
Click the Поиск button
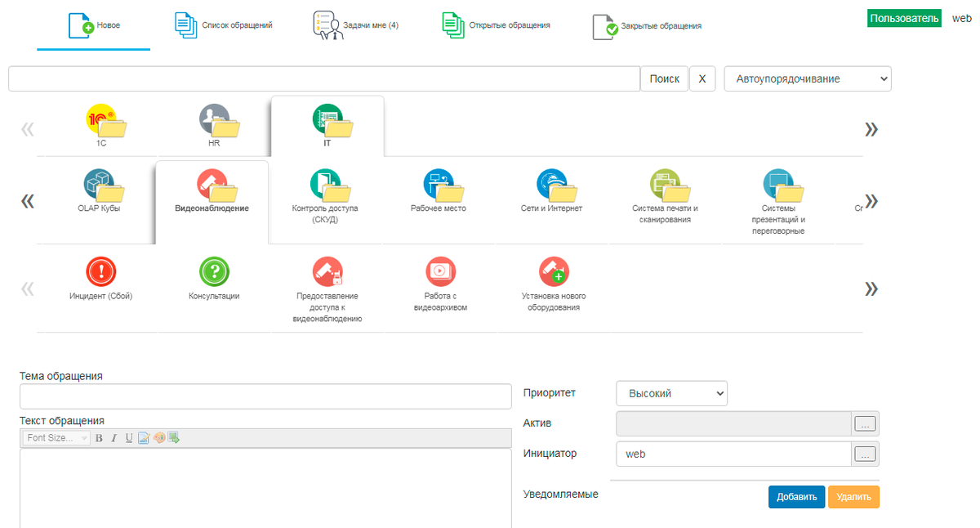(x=664, y=78)
